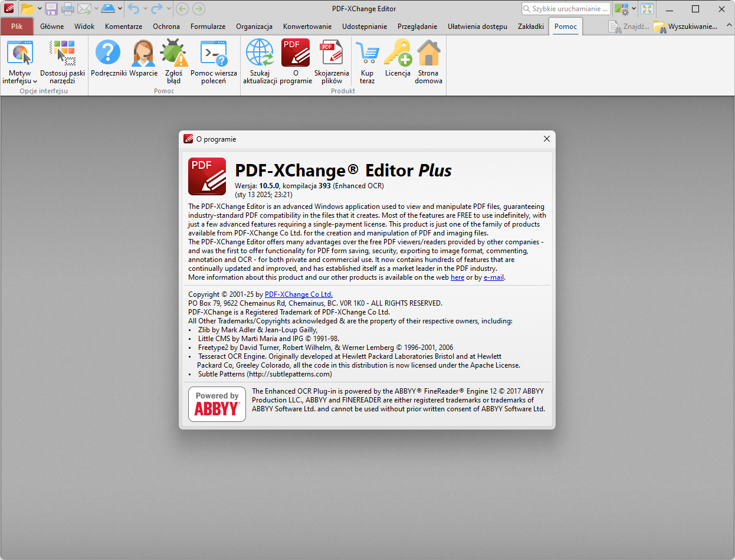Switch to the Komentarze tab
The width and height of the screenshot is (735, 560).
point(123,27)
